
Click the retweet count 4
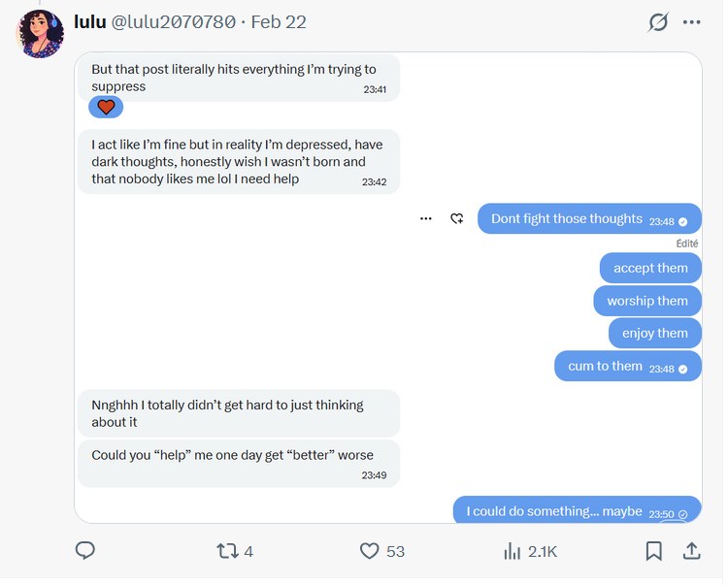pyautogui.click(x=248, y=551)
